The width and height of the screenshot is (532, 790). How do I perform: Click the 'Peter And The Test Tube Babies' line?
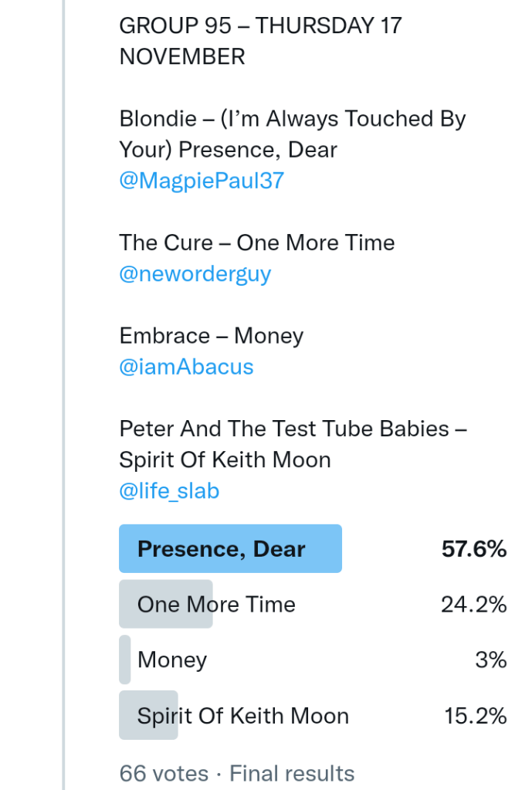click(x=293, y=443)
